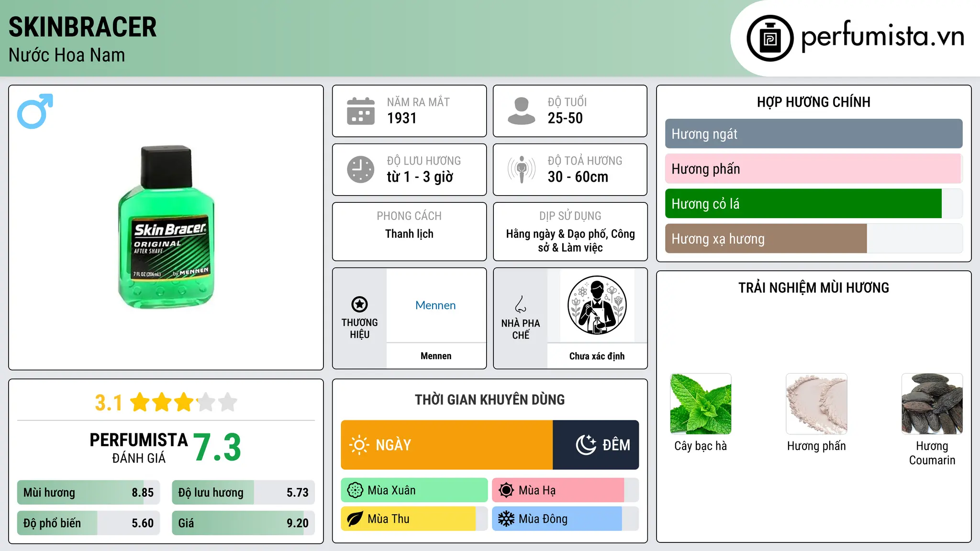The image size is (980, 551).
Task: Click the PERFUMISTA ĐÁNH GIÁ label
Action: [139, 448]
